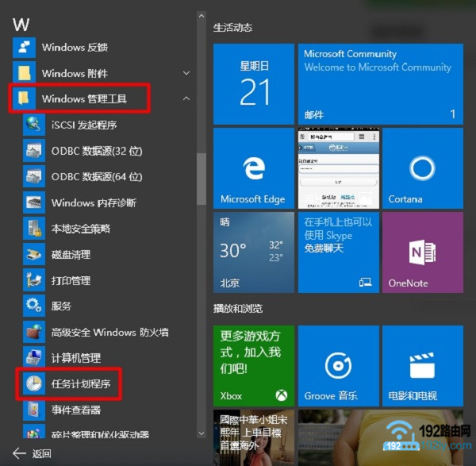Open Groove 音乐 tile

coord(339,366)
